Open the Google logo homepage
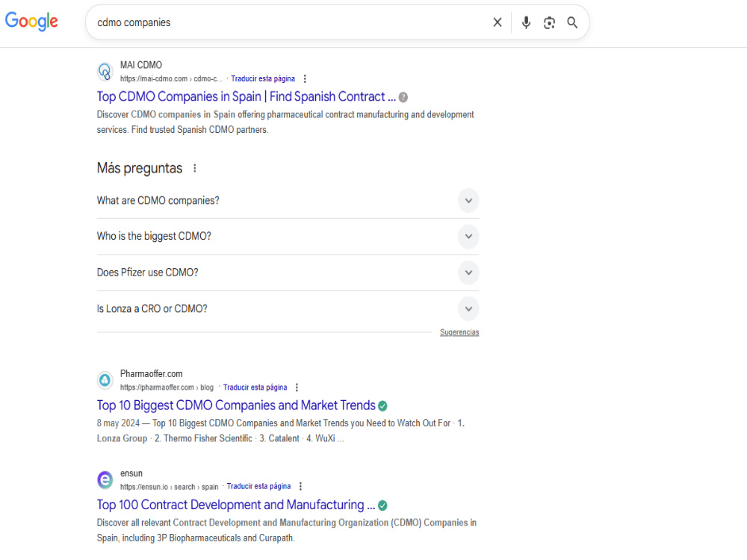Image resolution: width=747 pixels, height=560 pixels. pos(31,22)
